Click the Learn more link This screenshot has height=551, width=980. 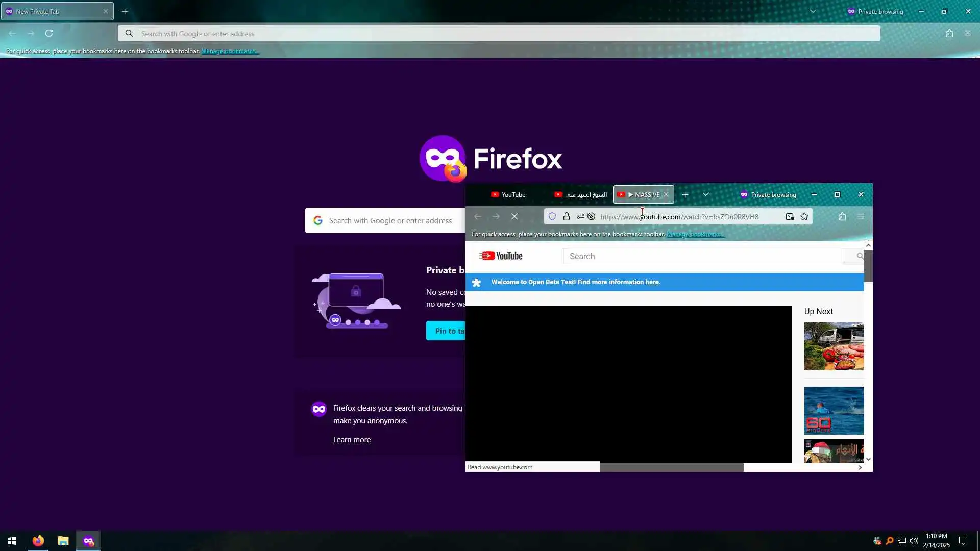pyautogui.click(x=352, y=440)
